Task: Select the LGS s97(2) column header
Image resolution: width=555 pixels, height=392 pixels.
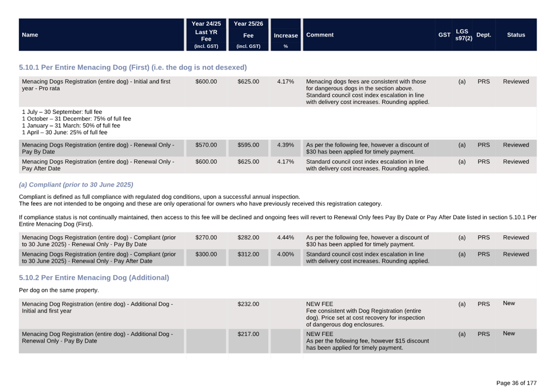Action: click(x=462, y=35)
